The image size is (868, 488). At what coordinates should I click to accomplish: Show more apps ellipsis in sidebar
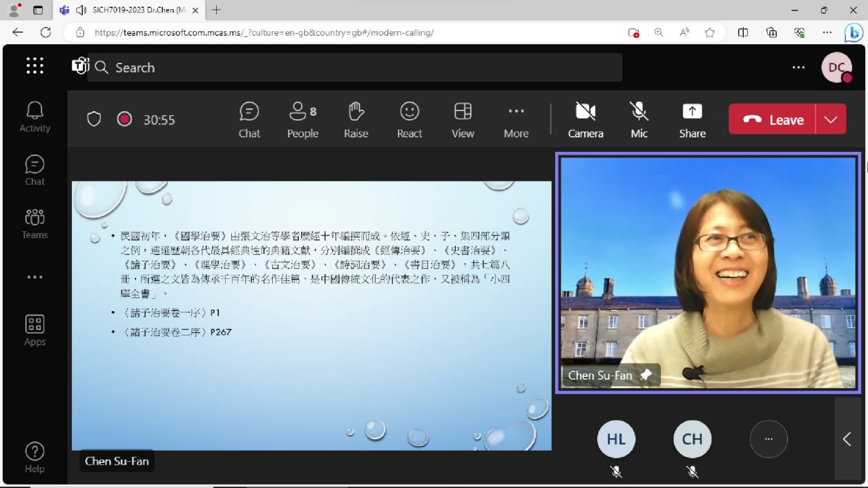click(x=35, y=277)
